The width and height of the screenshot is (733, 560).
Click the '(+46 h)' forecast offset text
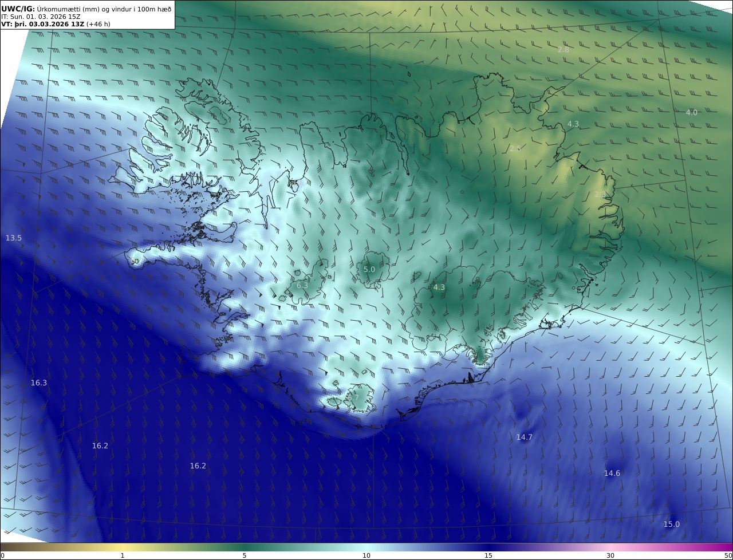pos(98,24)
